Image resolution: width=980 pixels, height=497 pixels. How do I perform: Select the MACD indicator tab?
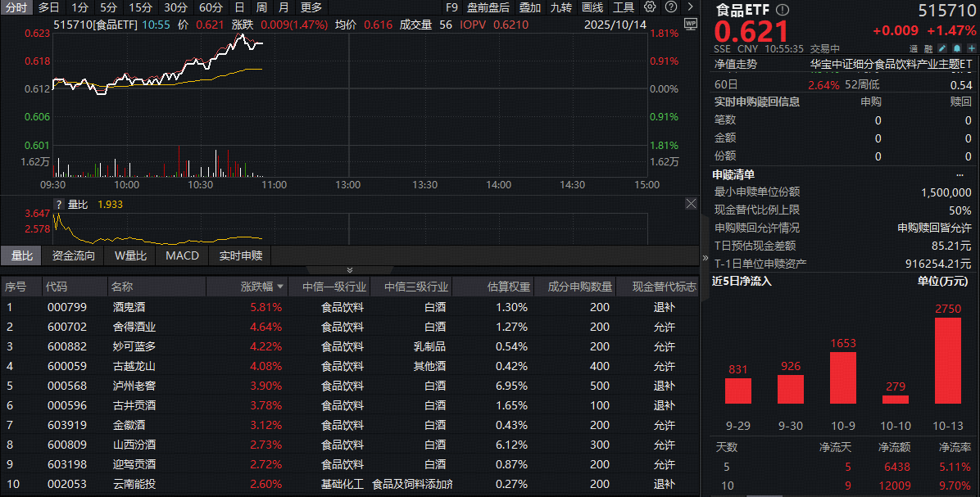coord(182,255)
